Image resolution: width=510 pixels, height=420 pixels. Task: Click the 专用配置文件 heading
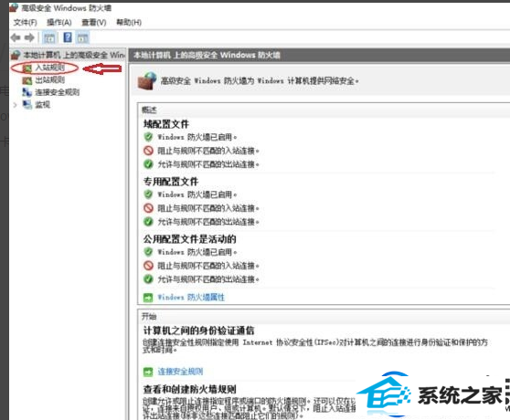click(171, 182)
